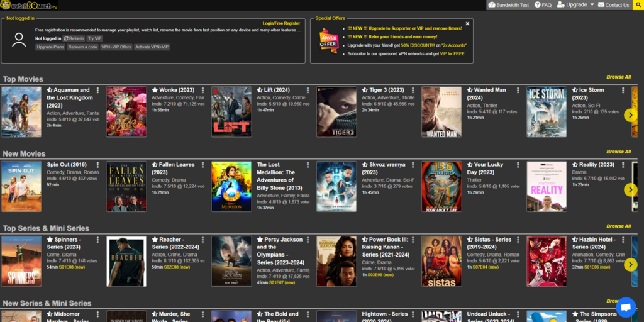Open Upgrade Plans button

click(x=50, y=47)
